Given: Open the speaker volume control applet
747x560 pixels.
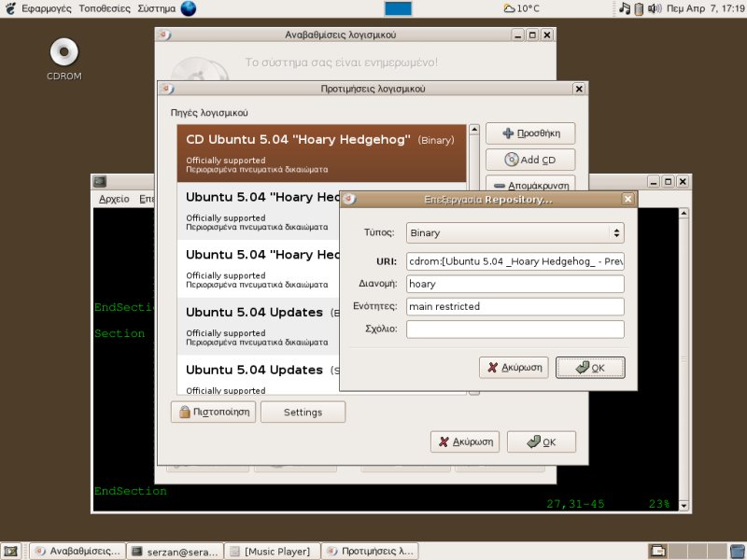Looking at the screenshot, I should pos(655,8).
